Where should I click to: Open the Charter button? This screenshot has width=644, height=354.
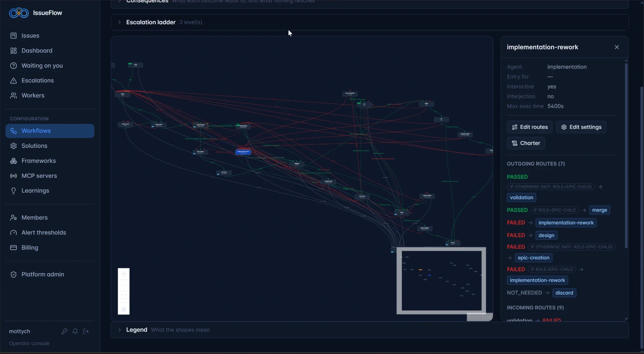click(526, 143)
